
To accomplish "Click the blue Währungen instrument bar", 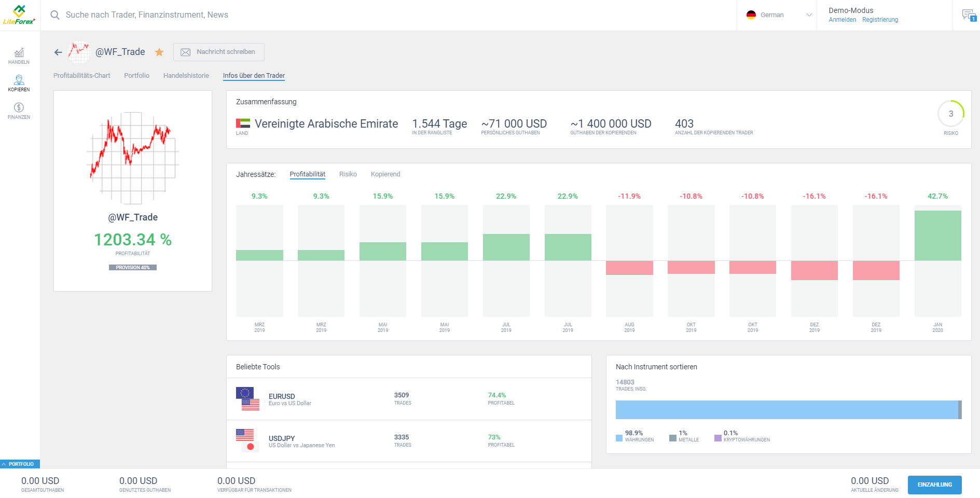I will [x=786, y=410].
